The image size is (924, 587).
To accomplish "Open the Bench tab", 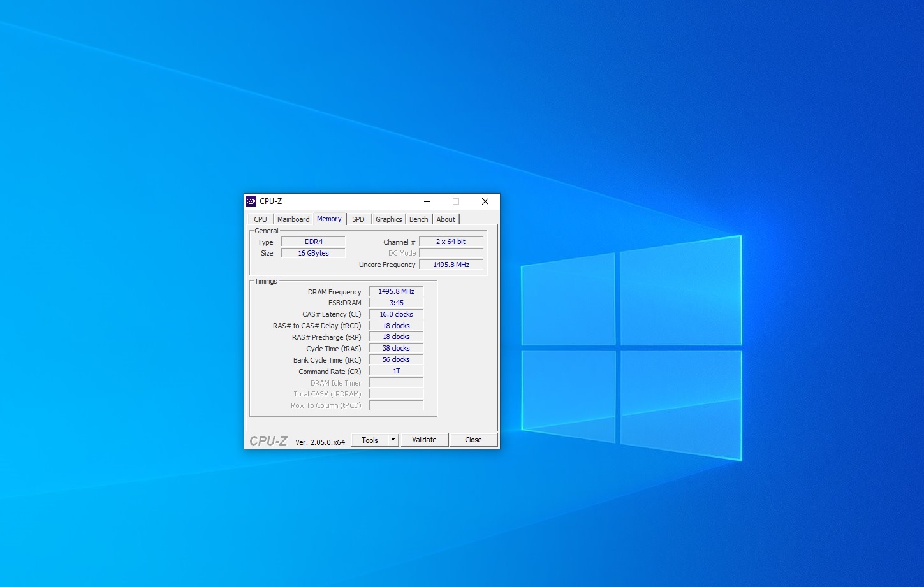I will 418,219.
